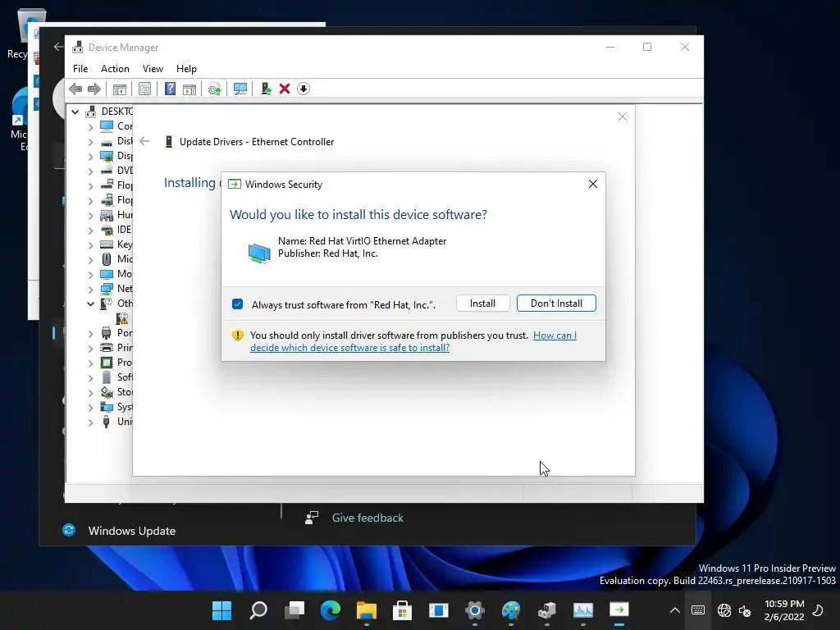Viewport: 840px width, 630px height.
Task: Expand the Processors category chevron
Action: tap(90, 363)
